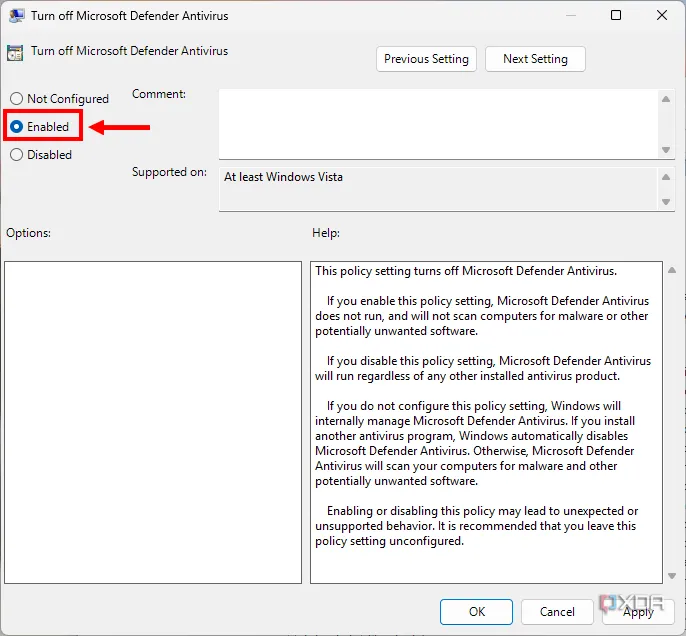Click 'If you enable this policy setting' paragraph
The image size is (686, 636).
pyautogui.click(x=482, y=316)
